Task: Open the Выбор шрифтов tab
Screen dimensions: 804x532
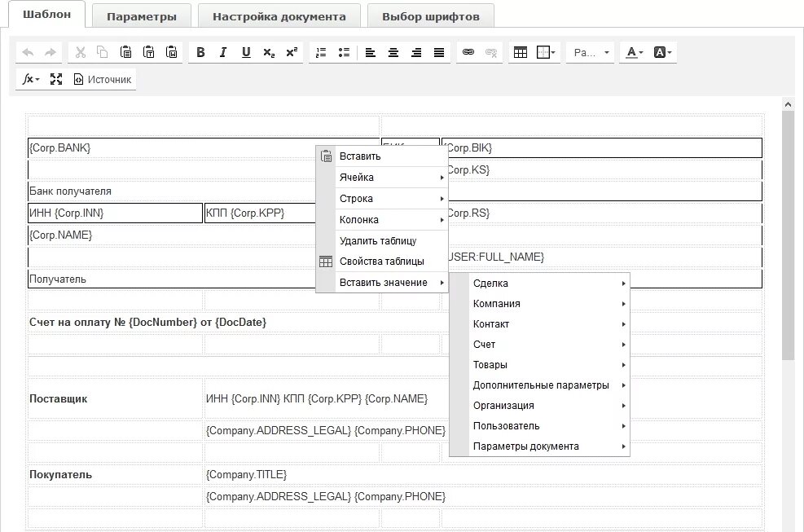Action: pyautogui.click(x=431, y=16)
